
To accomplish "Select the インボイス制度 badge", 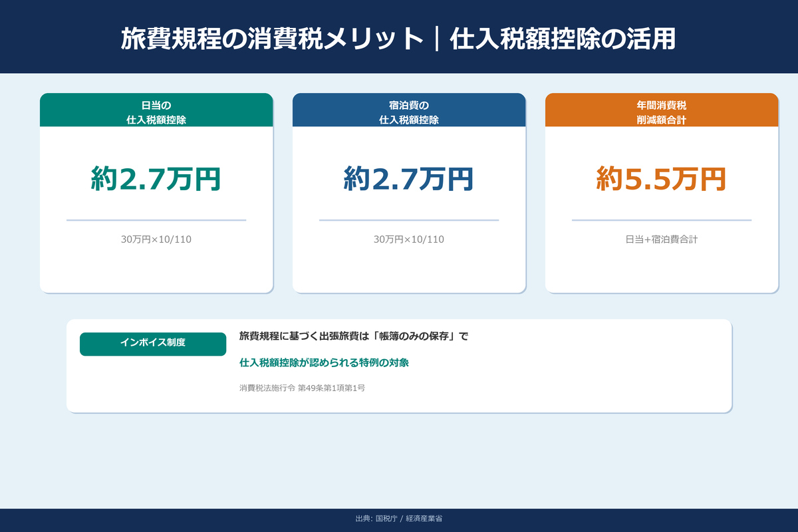I will click(x=152, y=344).
